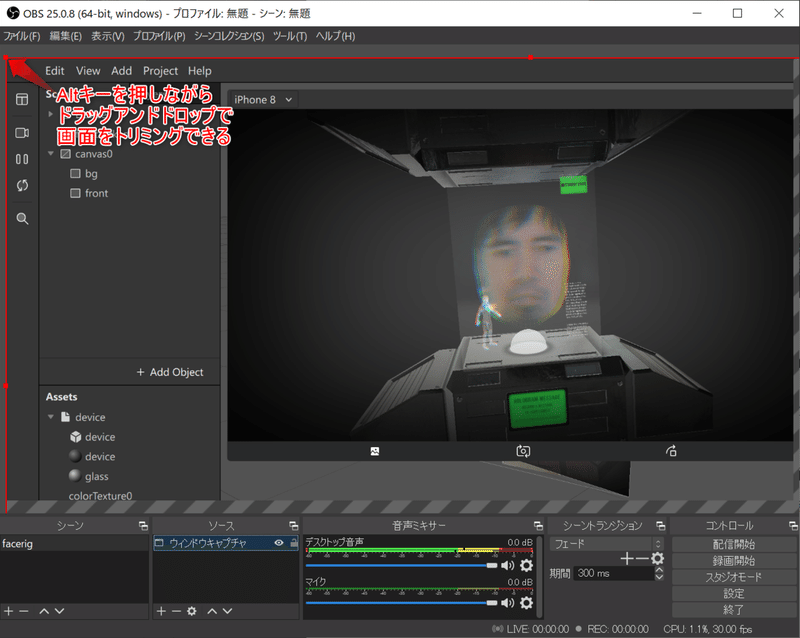
Task: Move source up with the up arrow
Action: (212, 611)
